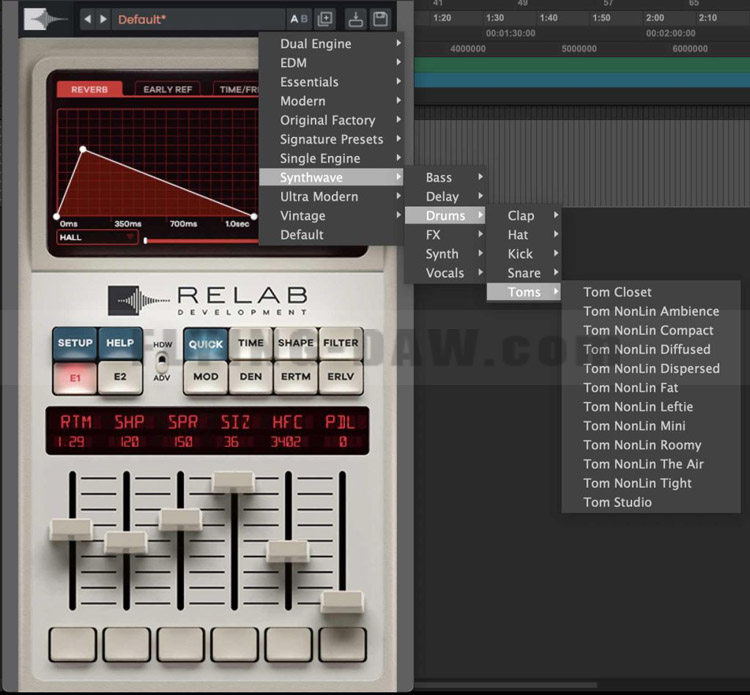
Task: Expand the Original Factory preset submenu
Action: coord(332,120)
